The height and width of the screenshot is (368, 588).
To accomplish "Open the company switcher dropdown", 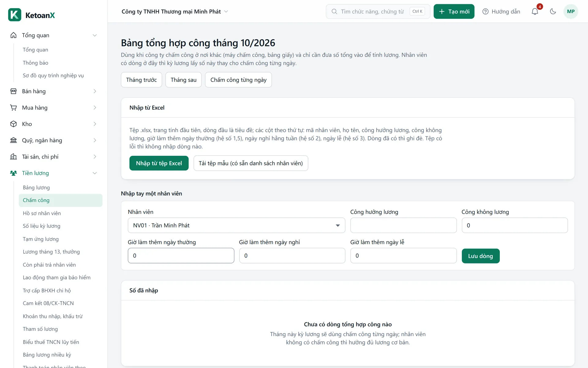I will click(175, 12).
